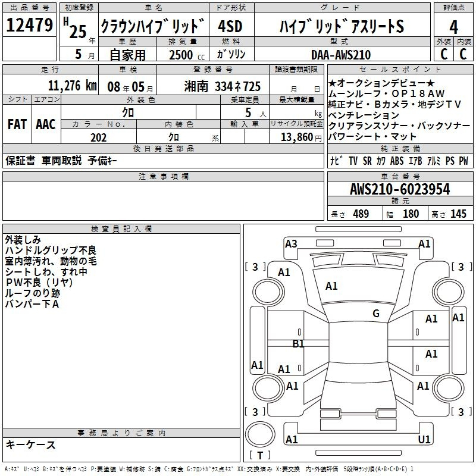The height and width of the screenshot is (476, 476).
Task: Click the AAC air conditioner cell
Action: coord(46,124)
